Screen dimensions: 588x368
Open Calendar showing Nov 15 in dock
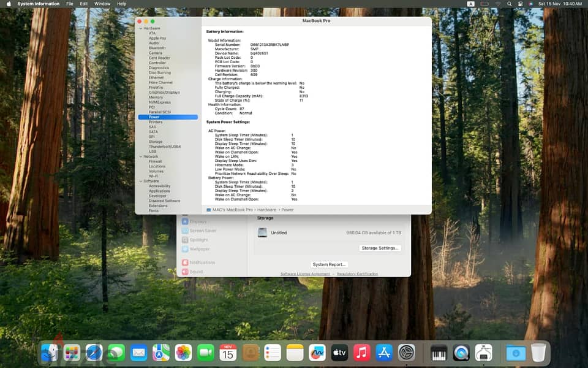click(x=228, y=353)
